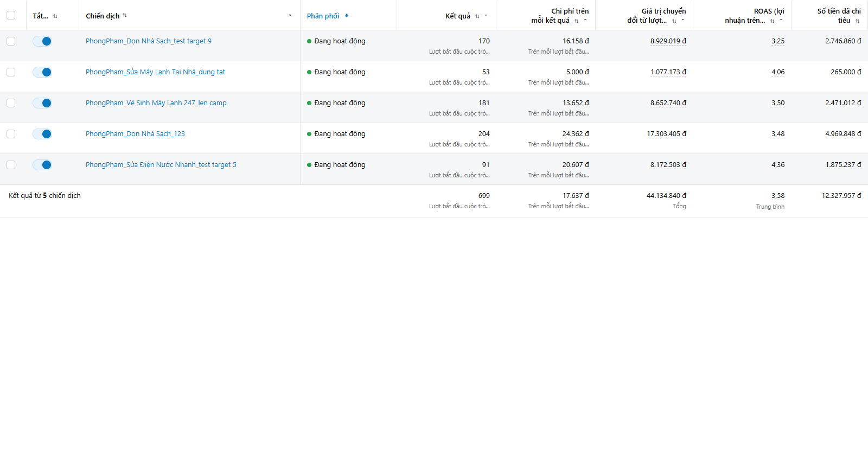Open campaign PhongPham_Vệ Sinh Máy Lạnh 247_len camp
This screenshot has width=868, height=461.
click(x=156, y=103)
